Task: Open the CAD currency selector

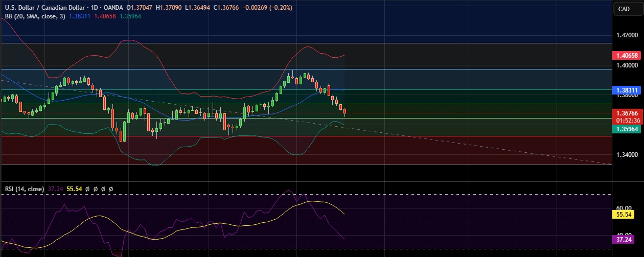Action: coord(624,9)
